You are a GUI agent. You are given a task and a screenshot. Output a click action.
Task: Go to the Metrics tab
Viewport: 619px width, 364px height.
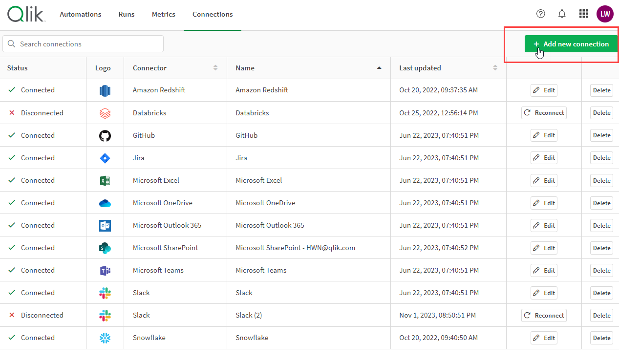(164, 14)
